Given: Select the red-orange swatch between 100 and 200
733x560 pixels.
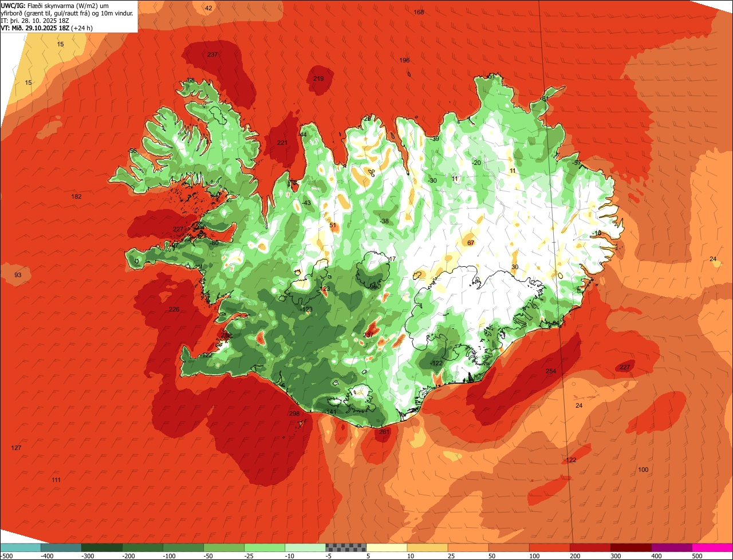Looking at the screenshot, I should pos(549,547).
